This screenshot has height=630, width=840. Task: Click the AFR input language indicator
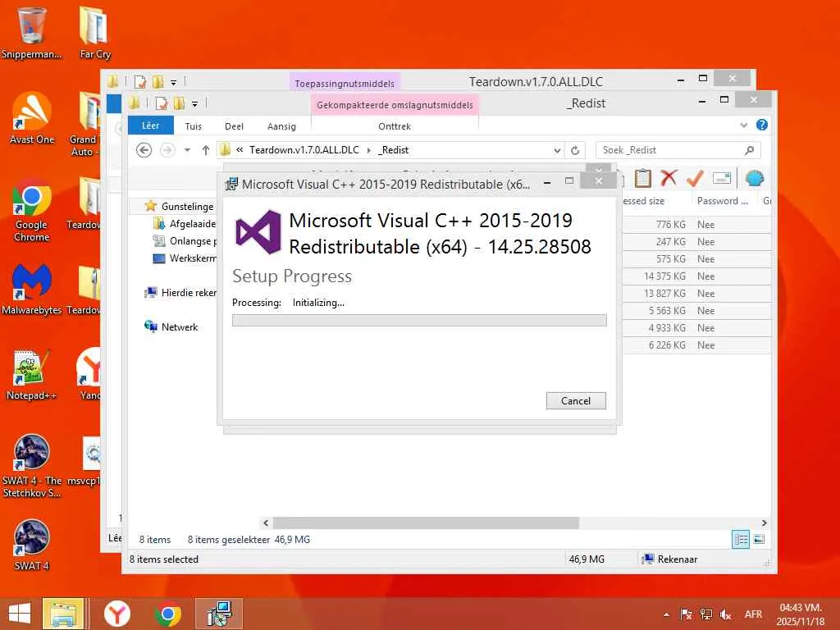click(753, 614)
